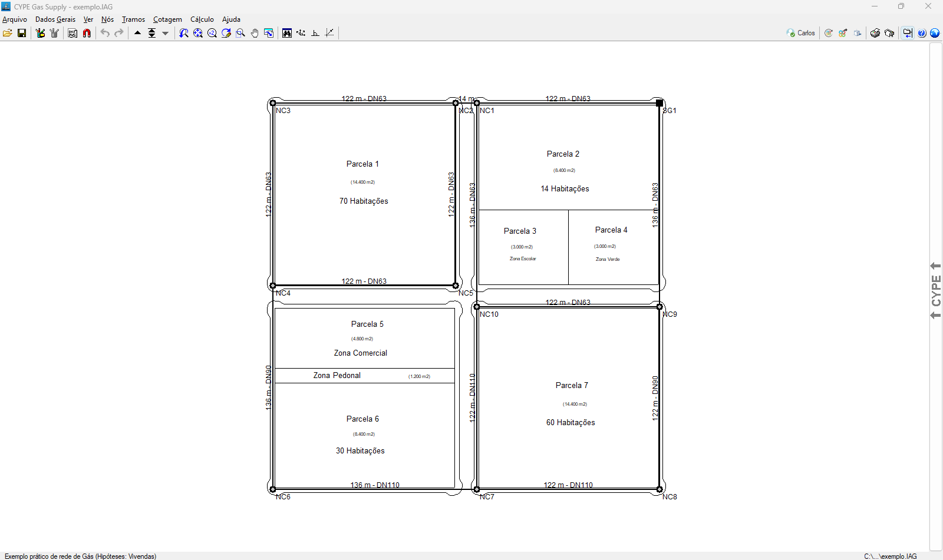Screen dimensions: 943x560
Task: Click the NC8 node label
Action: 670,497
